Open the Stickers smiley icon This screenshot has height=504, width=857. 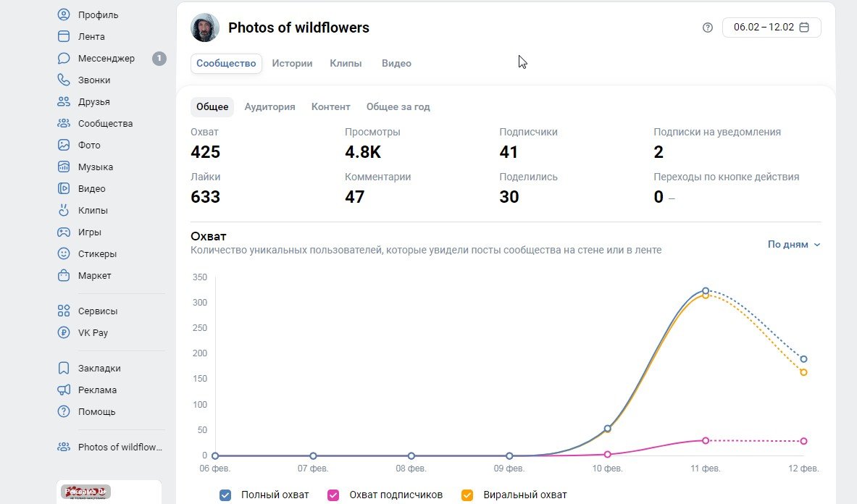point(64,254)
